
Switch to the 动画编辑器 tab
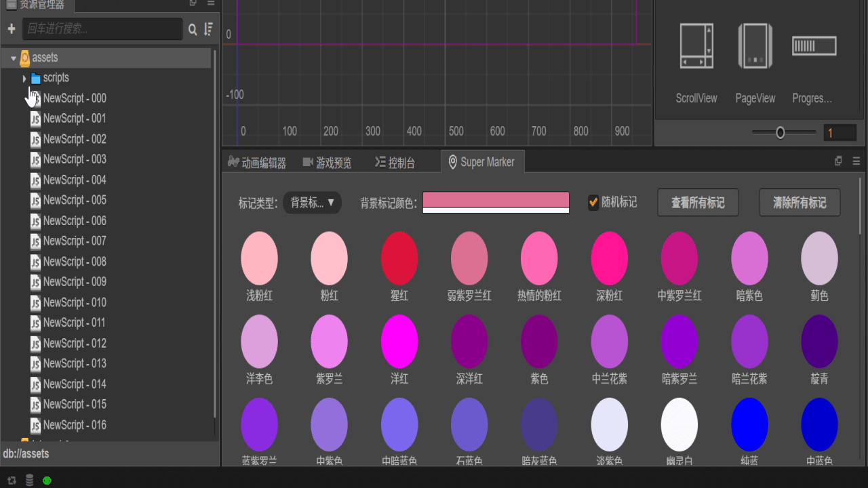(x=257, y=163)
